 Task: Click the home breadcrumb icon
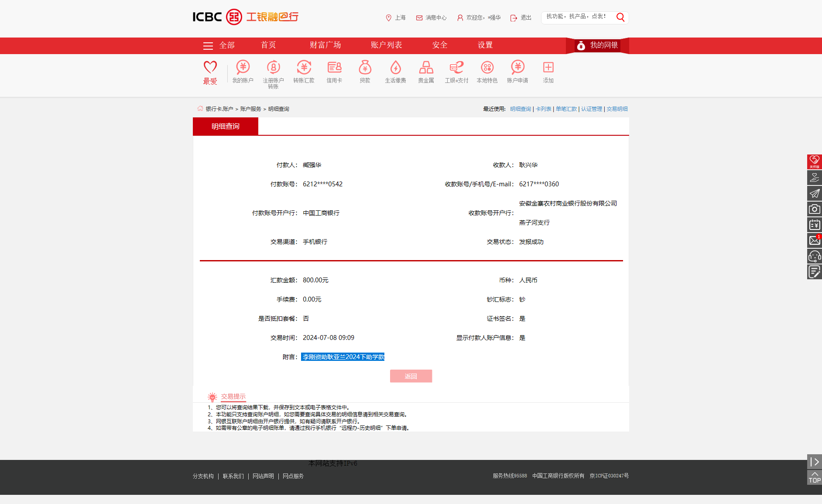pyautogui.click(x=200, y=109)
